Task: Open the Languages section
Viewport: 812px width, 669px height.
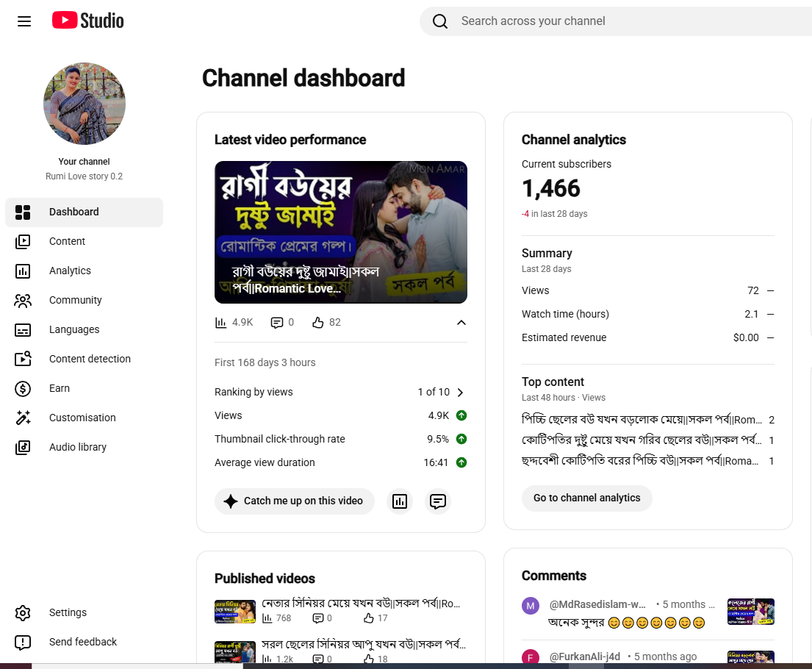Action: pyautogui.click(x=84, y=330)
